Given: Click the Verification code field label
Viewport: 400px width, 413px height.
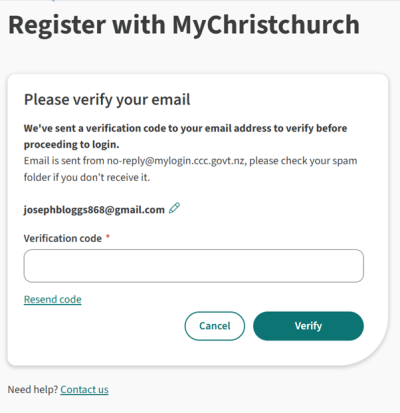Looking at the screenshot, I should (63, 238).
